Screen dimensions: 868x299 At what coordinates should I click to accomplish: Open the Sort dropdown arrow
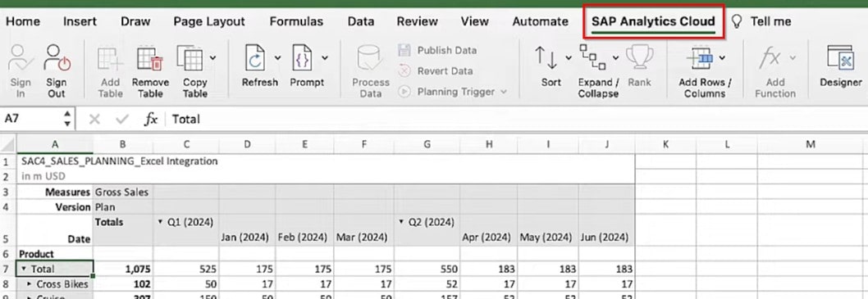(568, 57)
